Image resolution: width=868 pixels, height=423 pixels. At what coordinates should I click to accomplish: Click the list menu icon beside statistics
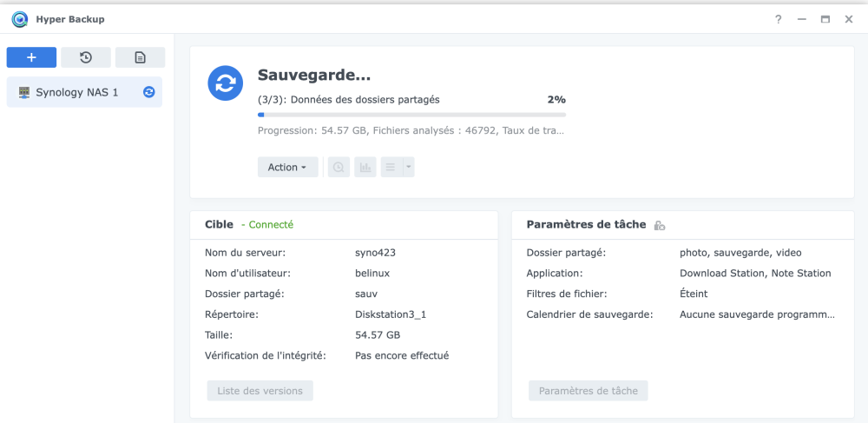(391, 167)
